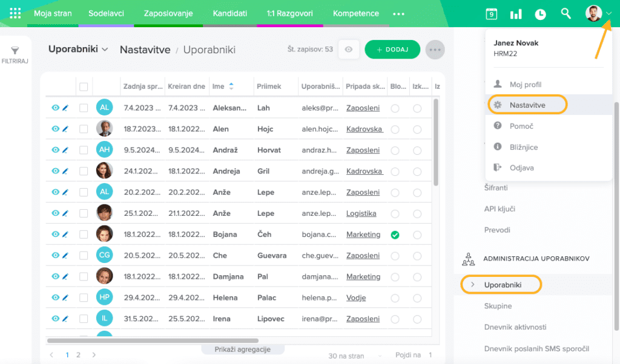Tick the checkbox for Aleksander Lah row
This screenshot has height=364, width=620.
pos(84,108)
